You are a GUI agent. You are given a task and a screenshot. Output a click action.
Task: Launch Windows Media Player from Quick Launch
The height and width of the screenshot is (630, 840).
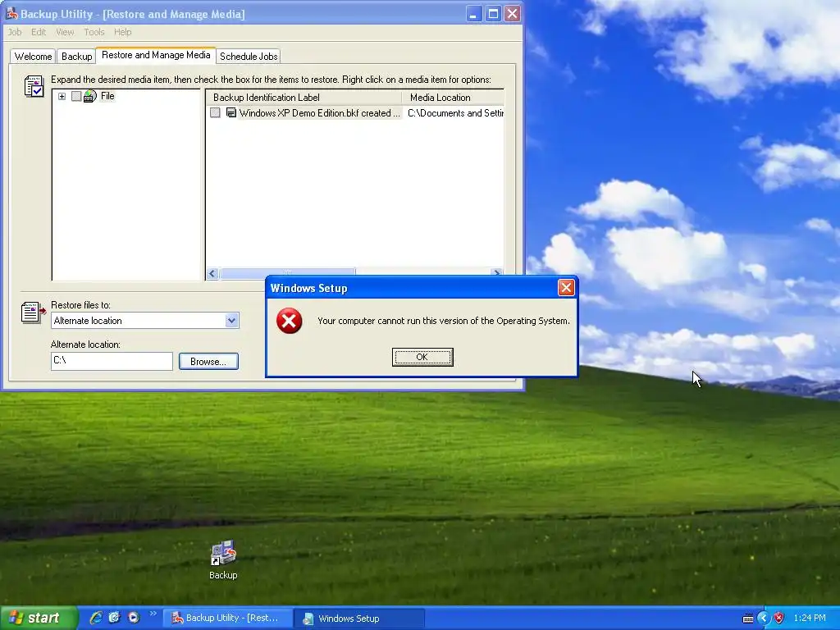(x=134, y=618)
